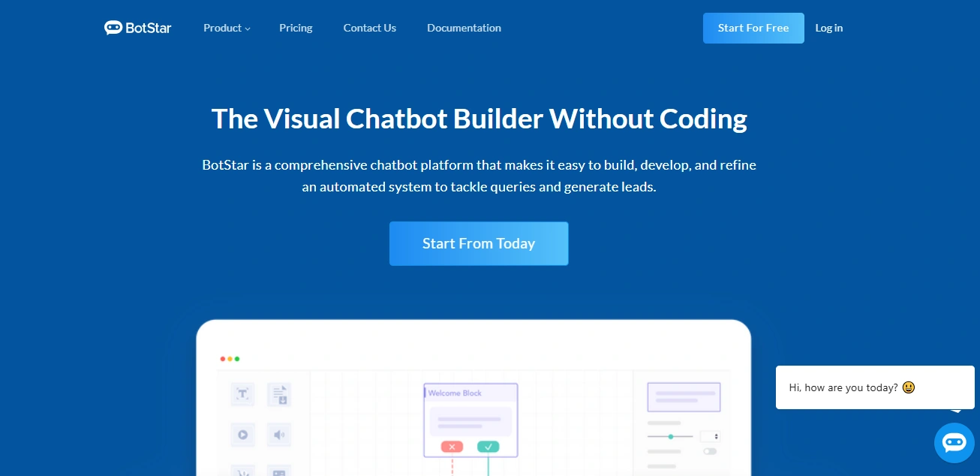
Task: Expand the Product dropdown menu
Action: 227,28
